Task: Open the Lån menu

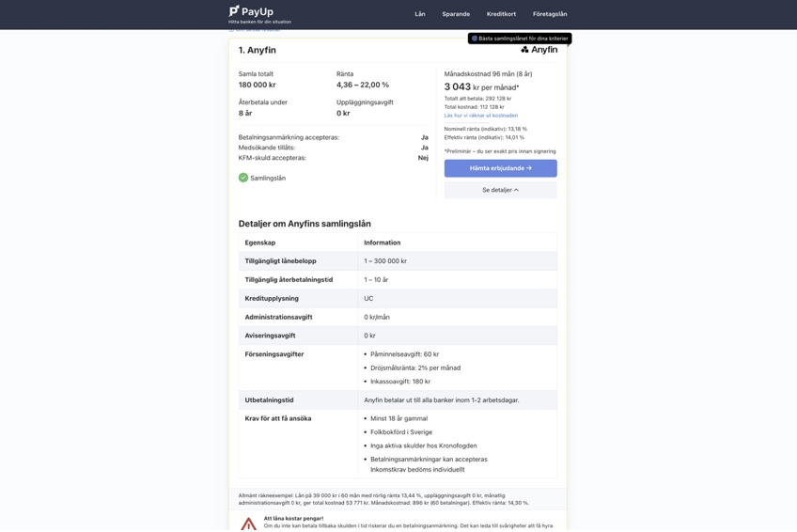Action: 420,14
